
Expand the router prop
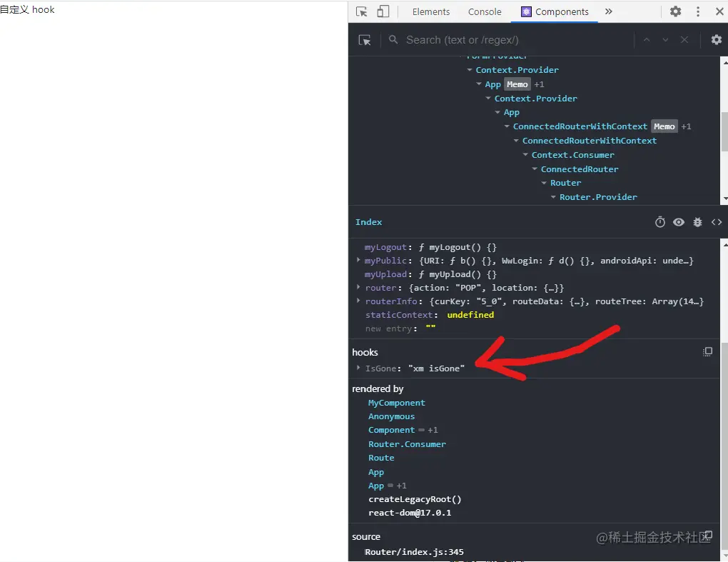pyautogui.click(x=358, y=288)
